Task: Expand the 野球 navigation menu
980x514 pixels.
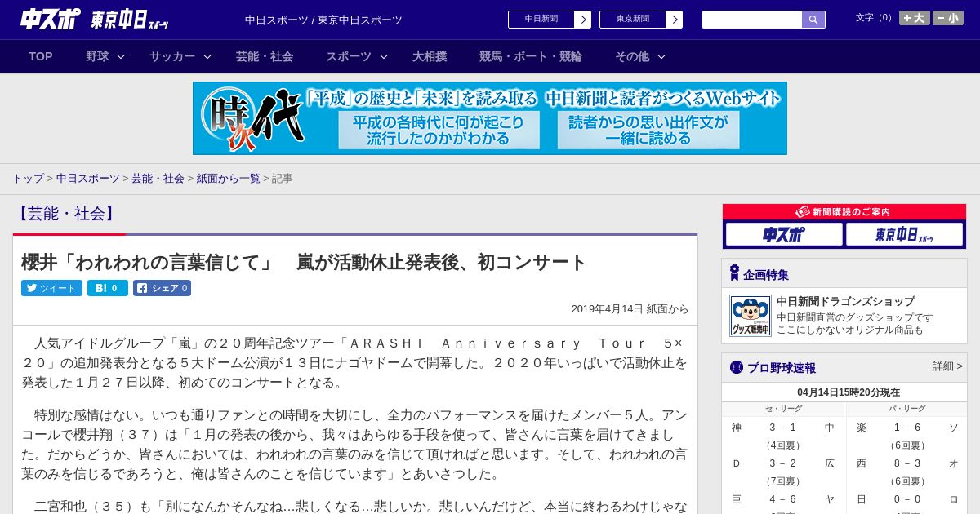Action: pos(105,56)
